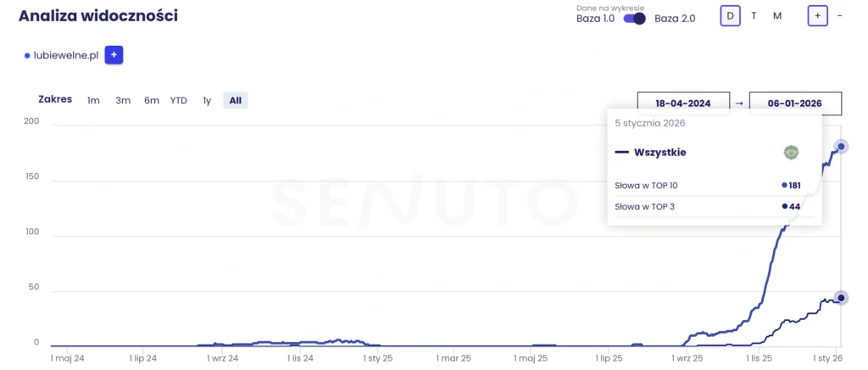Image resolution: width=868 pixels, height=370 pixels.
Task: Zoom in with the top-right plus button
Action: (x=817, y=16)
